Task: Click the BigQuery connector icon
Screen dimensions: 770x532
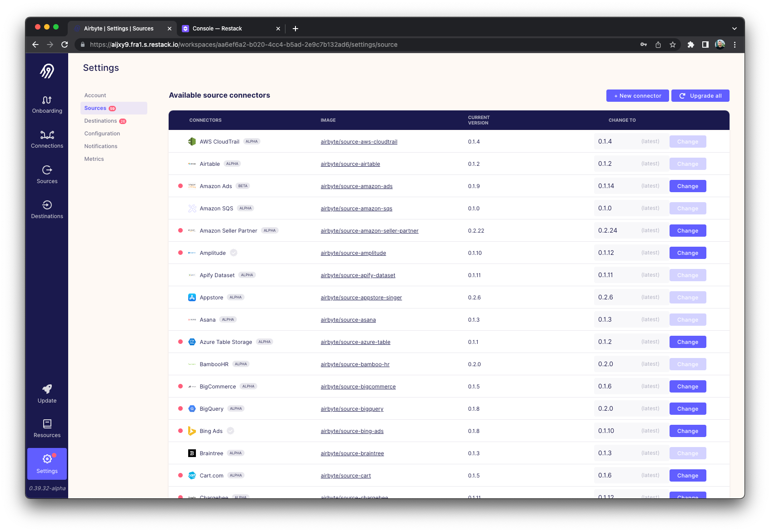Action: click(192, 409)
